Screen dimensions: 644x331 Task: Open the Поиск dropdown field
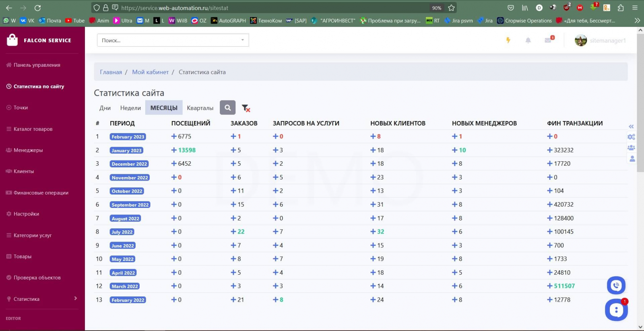click(173, 40)
